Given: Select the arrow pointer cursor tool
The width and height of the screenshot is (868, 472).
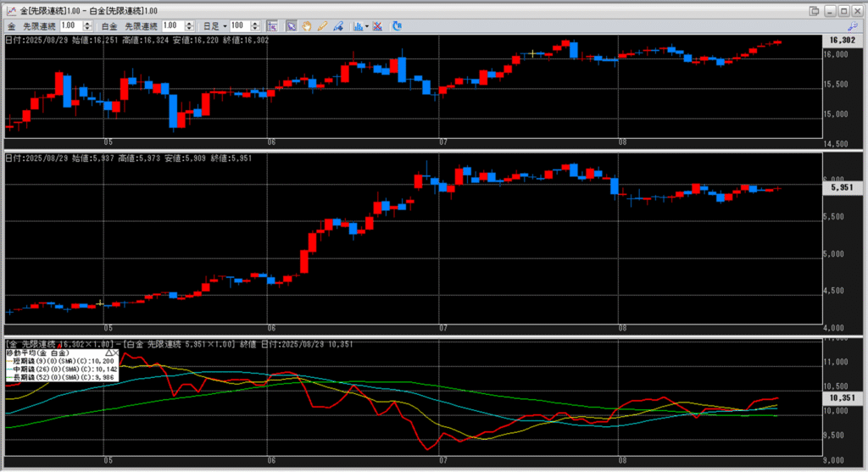Looking at the screenshot, I should pos(291,26).
